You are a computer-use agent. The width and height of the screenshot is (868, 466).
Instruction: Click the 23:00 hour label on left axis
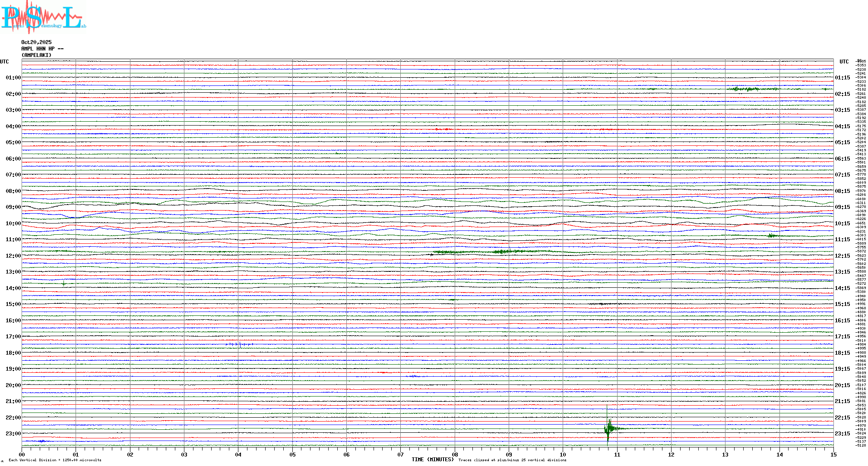[13, 434]
